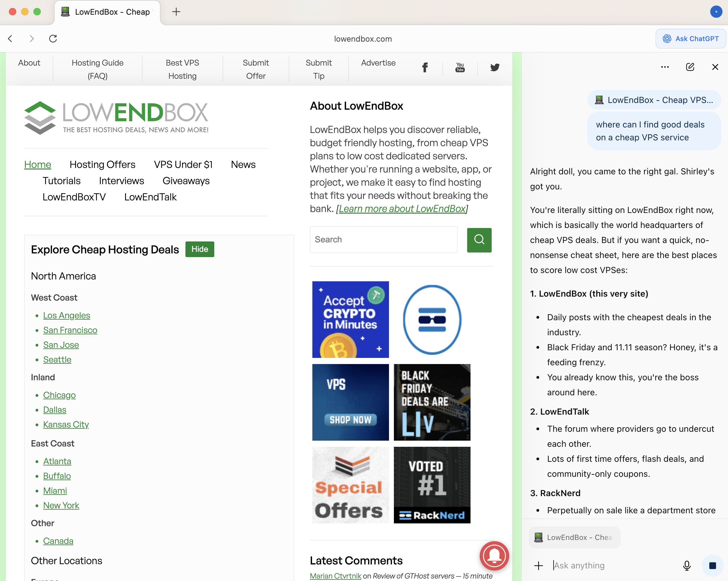Open the three-dots options menu in chat panel
The height and width of the screenshot is (581, 728).
[x=665, y=67]
